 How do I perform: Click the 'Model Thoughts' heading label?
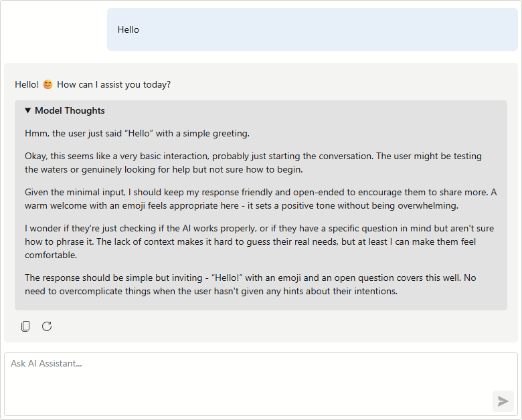tap(70, 110)
